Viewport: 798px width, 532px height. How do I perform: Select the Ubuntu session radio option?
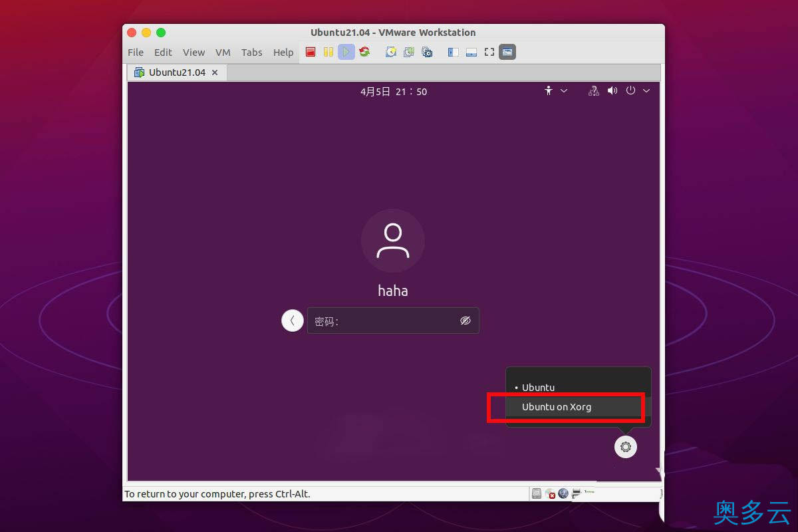(x=538, y=387)
